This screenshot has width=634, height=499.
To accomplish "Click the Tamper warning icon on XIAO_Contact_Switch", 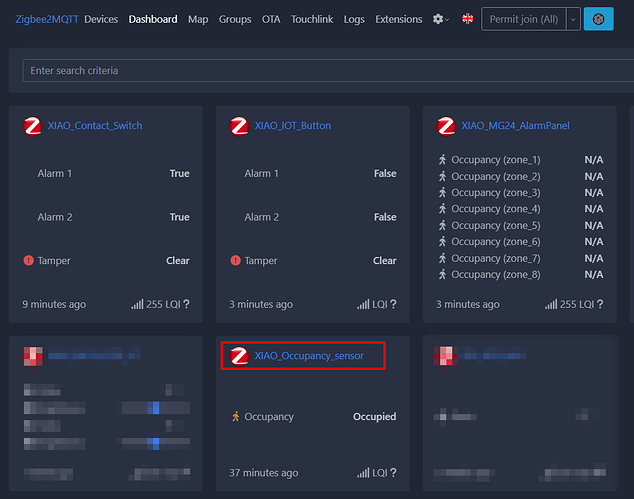I will (28, 260).
